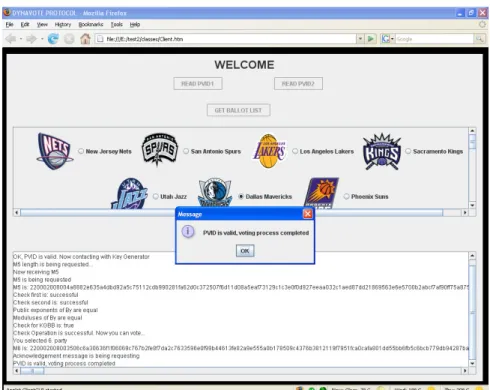490x390 pixels.
Task: Click ballot panel scroll up arrow
Action: point(472,131)
